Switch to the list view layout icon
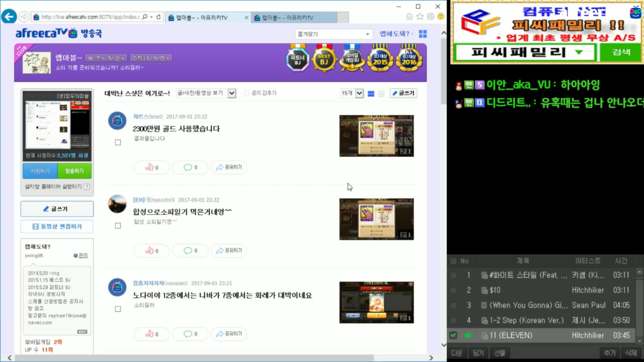The image size is (644, 362). [x=381, y=94]
